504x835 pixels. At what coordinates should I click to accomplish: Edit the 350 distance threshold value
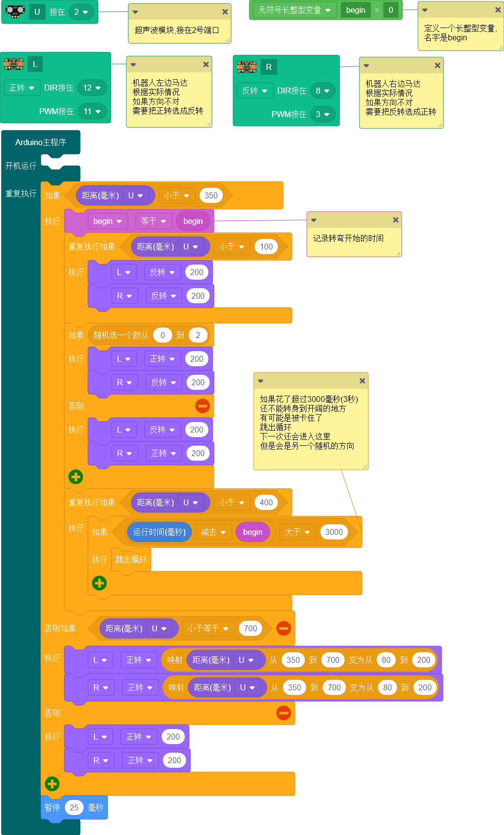coord(211,195)
